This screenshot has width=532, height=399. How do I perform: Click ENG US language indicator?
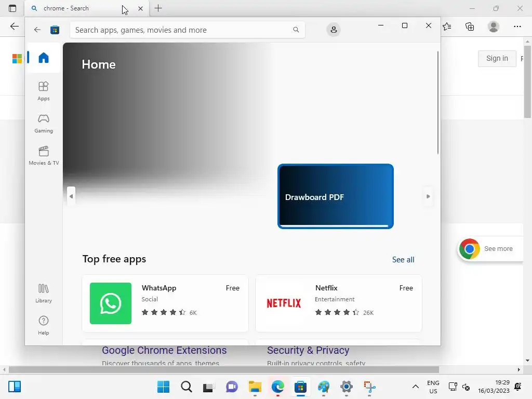point(433,387)
